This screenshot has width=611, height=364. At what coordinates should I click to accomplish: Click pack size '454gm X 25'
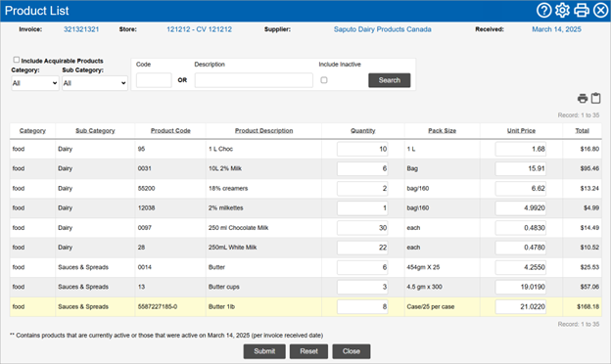[423, 267]
